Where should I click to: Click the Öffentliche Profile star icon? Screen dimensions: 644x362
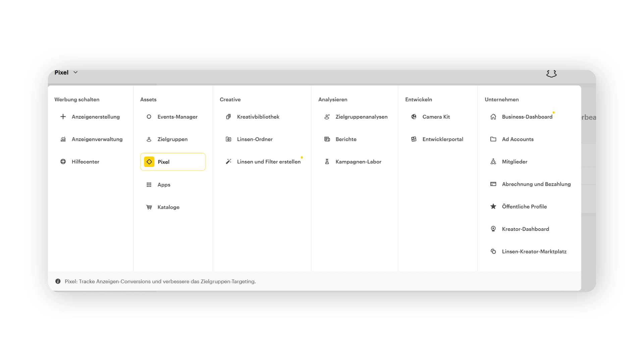click(493, 206)
